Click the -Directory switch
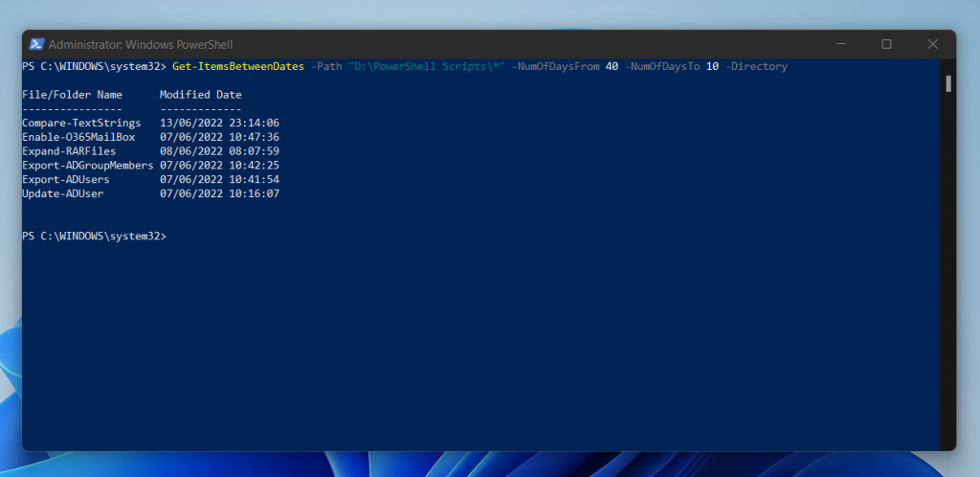The height and width of the screenshot is (477, 980). 756,66
